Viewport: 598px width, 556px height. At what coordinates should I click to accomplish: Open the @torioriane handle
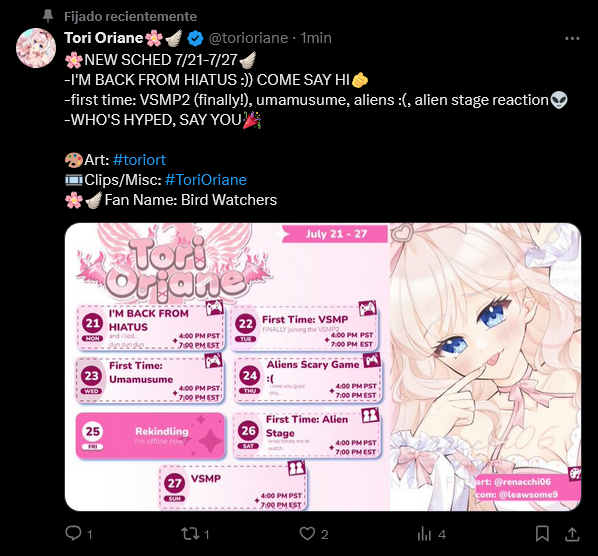pyautogui.click(x=248, y=38)
